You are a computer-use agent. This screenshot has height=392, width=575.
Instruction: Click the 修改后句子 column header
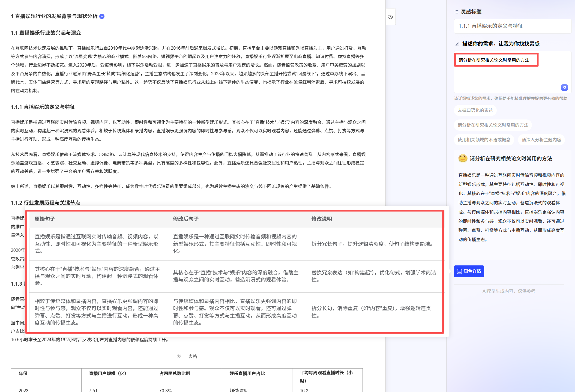[x=185, y=219]
